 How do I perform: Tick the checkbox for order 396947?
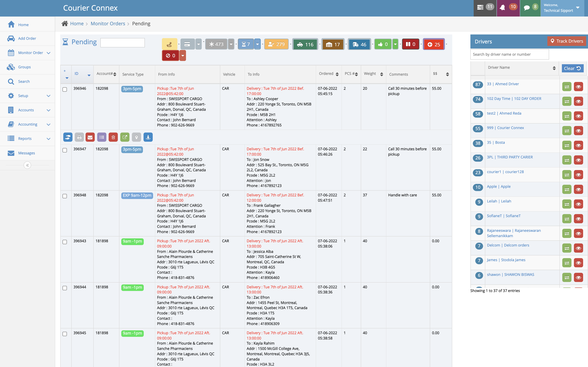click(65, 150)
